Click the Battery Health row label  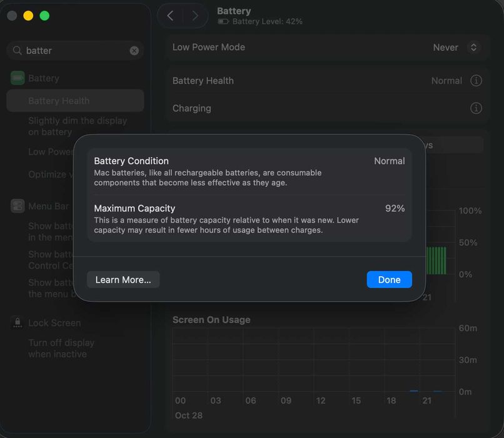203,81
